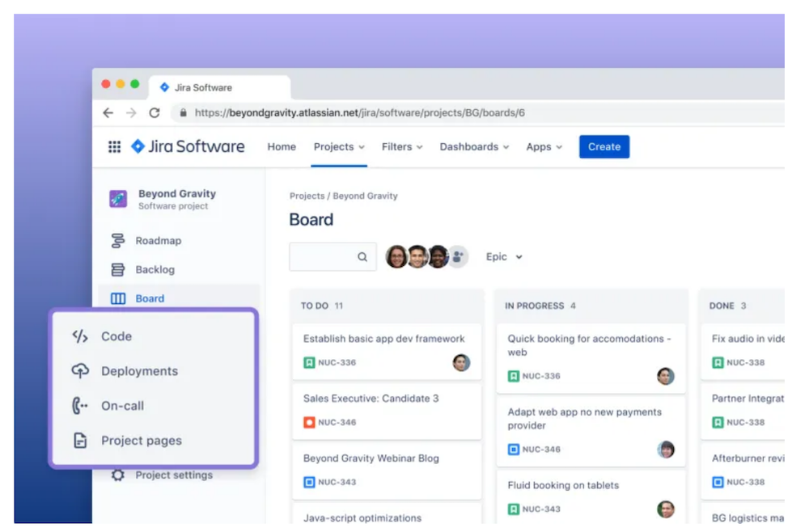
Task: Click the Code brackets icon
Action: [80, 336]
